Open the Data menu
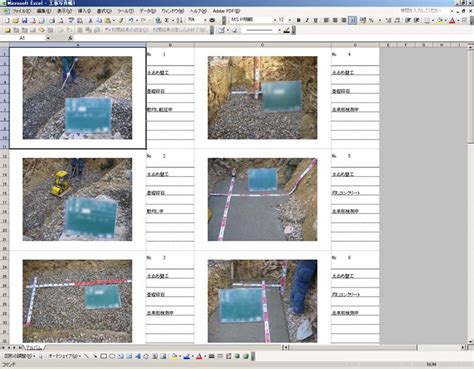 [147, 11]
